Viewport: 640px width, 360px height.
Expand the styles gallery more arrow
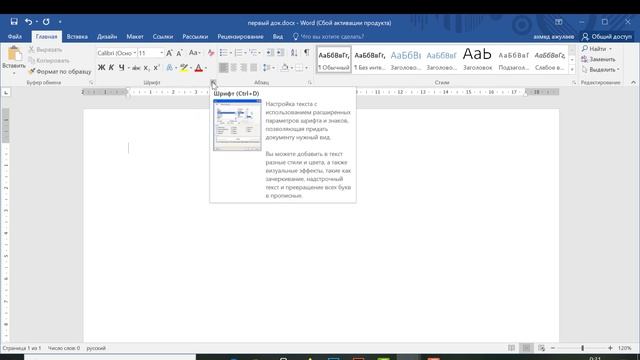point(572,70)
